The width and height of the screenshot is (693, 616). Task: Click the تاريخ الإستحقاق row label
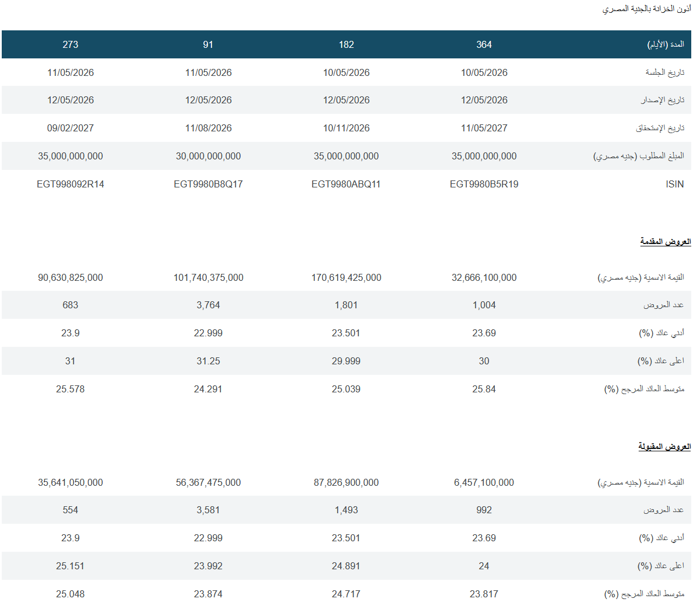click(x=660, y=128)
